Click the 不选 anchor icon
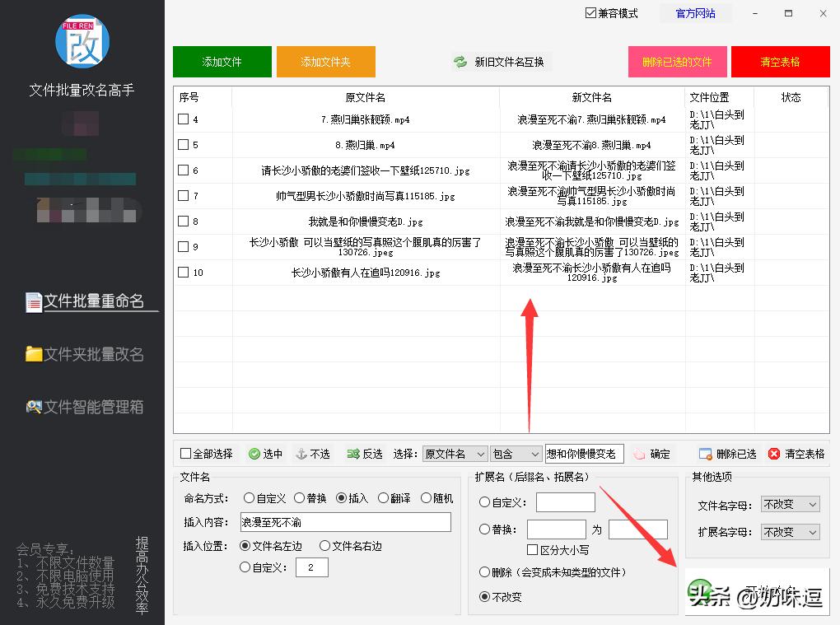Image resolution: width=840 pixels, height=625 pixels. (x=301, y=453)
